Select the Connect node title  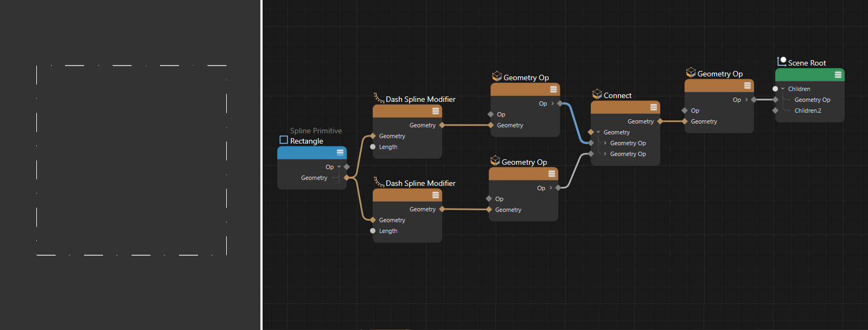617,95
